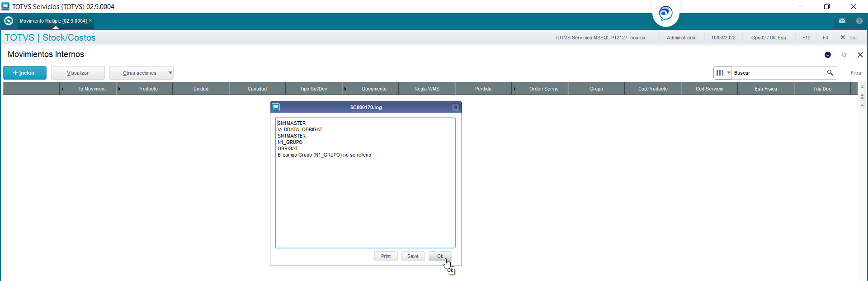
Task: Click the Grupo column header
Action: coord(596,89)
